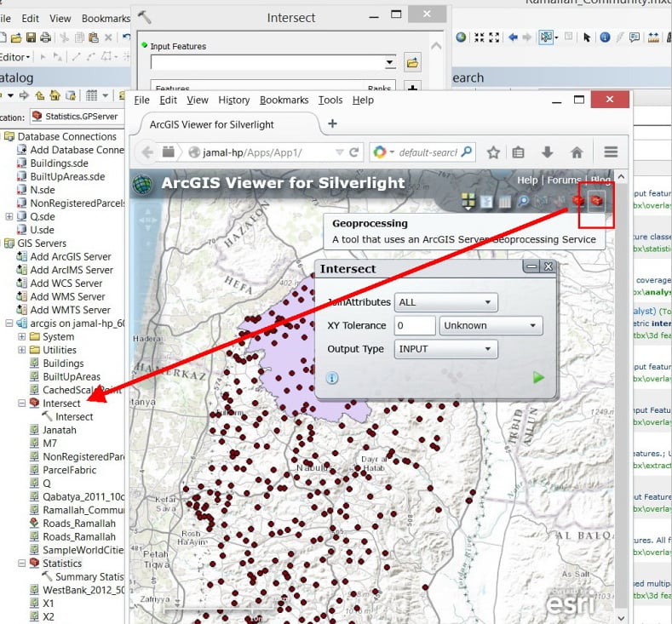Click the Catalog forward arrow icon
Screen dimensions: 672x624
pos(24,95)
